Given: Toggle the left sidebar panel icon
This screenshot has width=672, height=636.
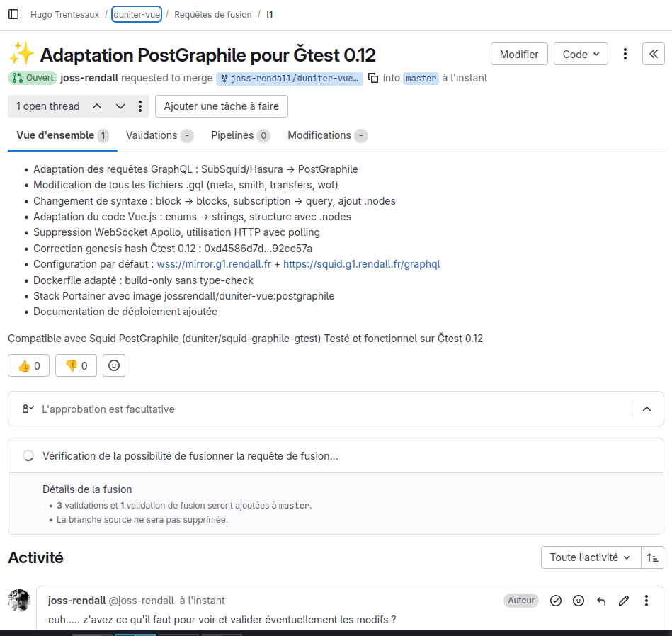Looking at the screenshot, I should pyautogui.click(x=13, y=14).
